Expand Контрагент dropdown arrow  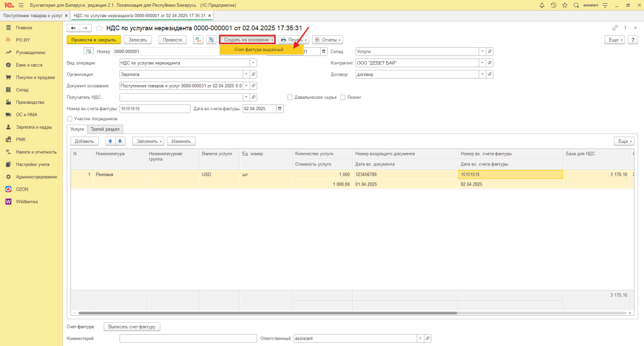tap(482, 63)
